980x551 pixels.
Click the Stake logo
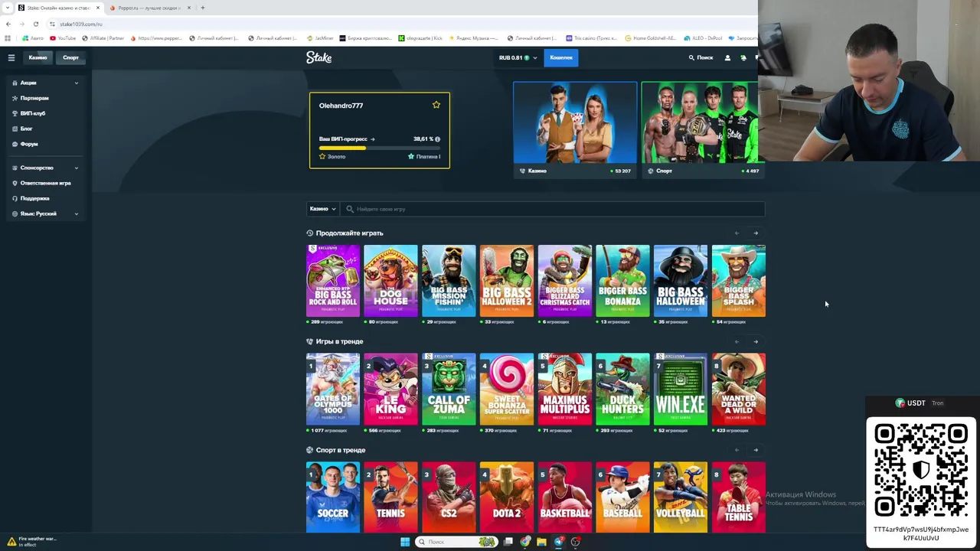[x=318, y=57]
